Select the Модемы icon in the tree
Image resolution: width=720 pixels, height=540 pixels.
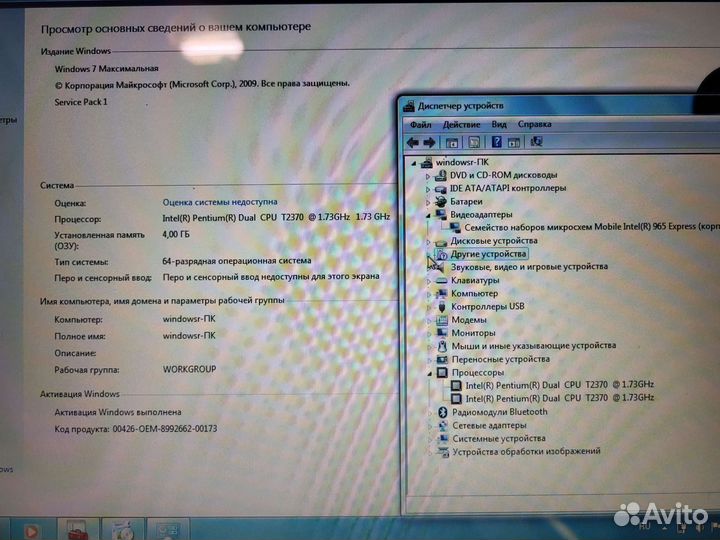(x=442, y=320)
